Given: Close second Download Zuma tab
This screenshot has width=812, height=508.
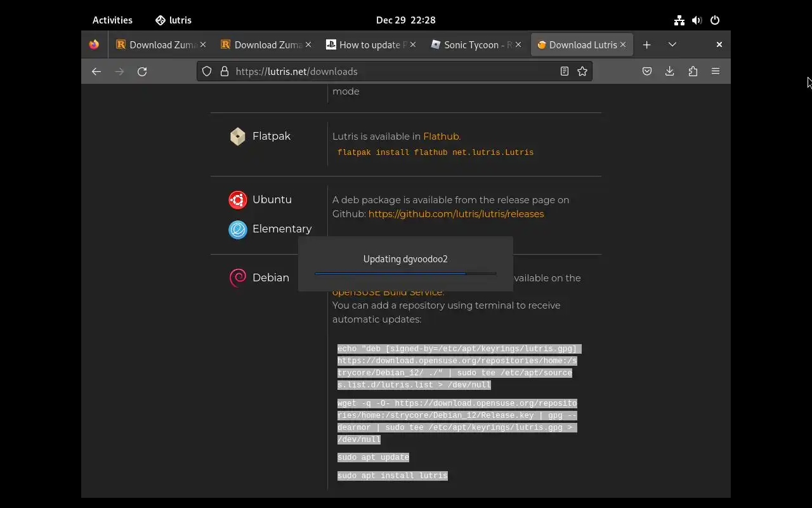Looking at the screenshot, I should point(308,44).
